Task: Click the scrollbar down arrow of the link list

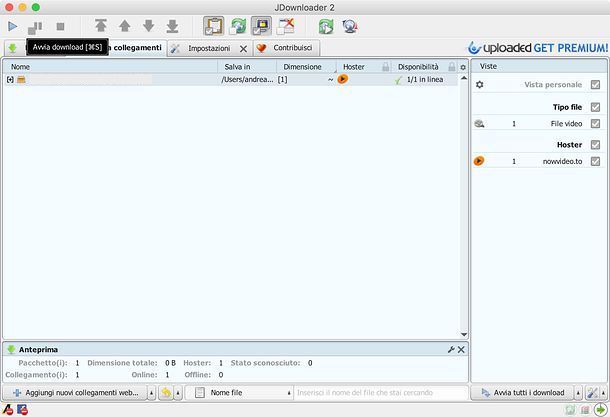Action: tap(464, 335)
